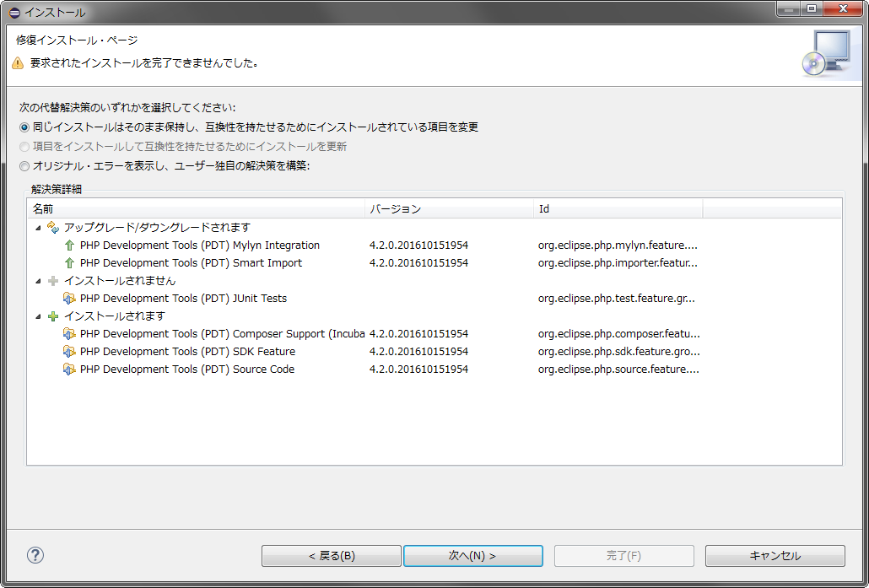Click the install wizard computer-and-disc image
Viewport: 869px width, 588px height.
click(826, 53)
